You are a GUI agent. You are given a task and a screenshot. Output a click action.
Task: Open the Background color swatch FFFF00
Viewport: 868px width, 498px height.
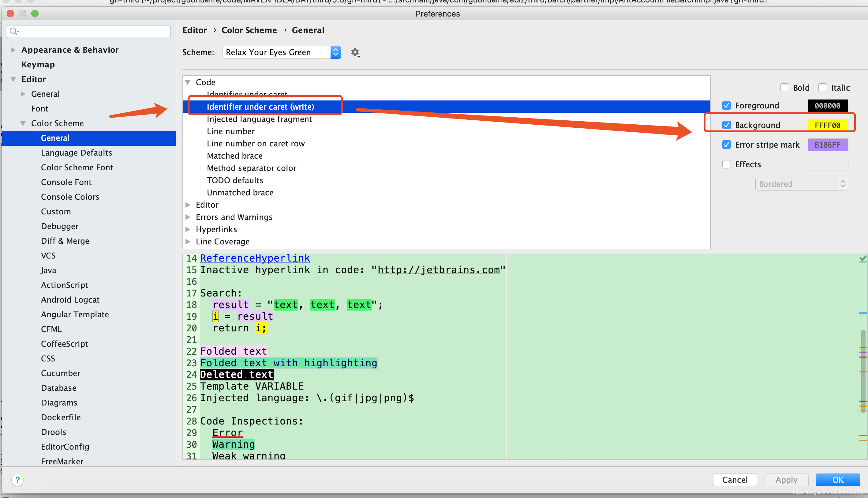pyautogui.click(x=828, y=125)
